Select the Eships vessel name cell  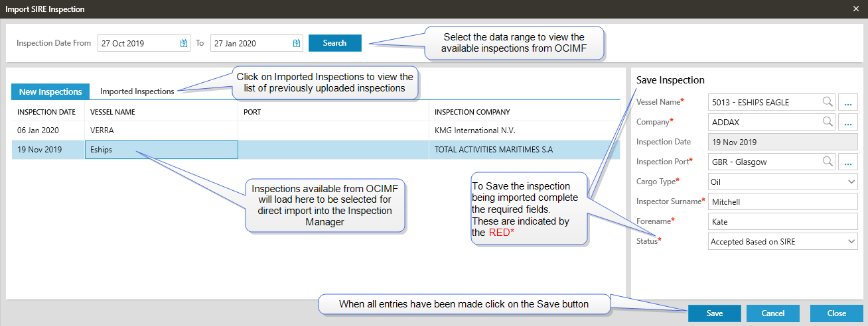(x=161, y=150)
